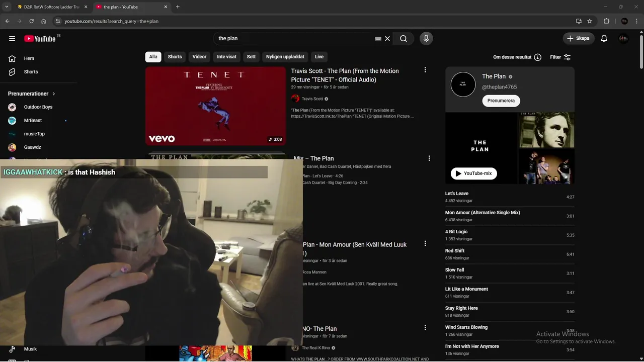
Task: Click the search magnifier button
Action: (x=404, y=38)
